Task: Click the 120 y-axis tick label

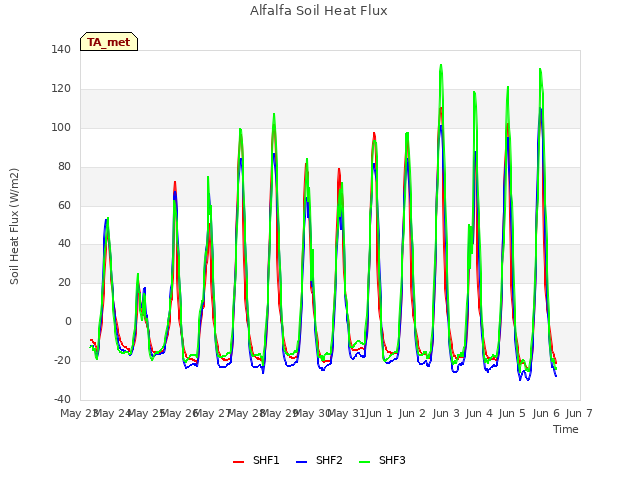Action: 61,89
